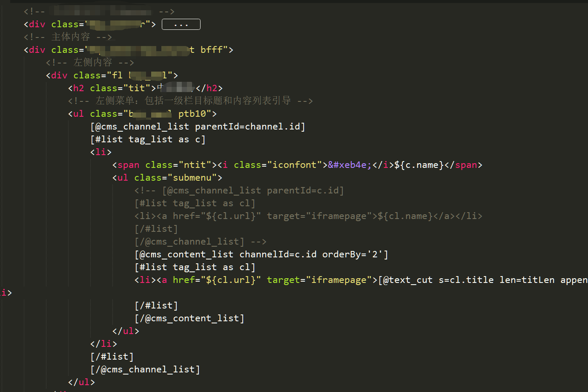Click the "fl" class on the inner div

tap(117, 75)
